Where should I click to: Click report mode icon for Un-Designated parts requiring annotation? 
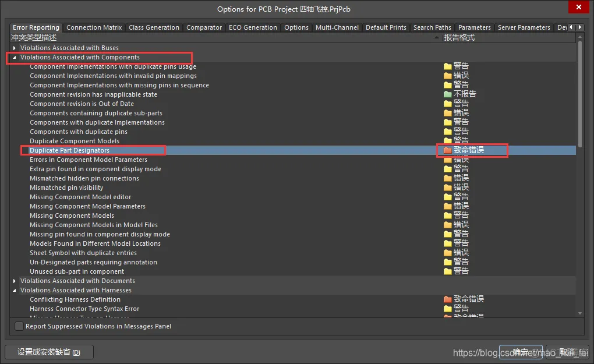(x=447, y=262)
